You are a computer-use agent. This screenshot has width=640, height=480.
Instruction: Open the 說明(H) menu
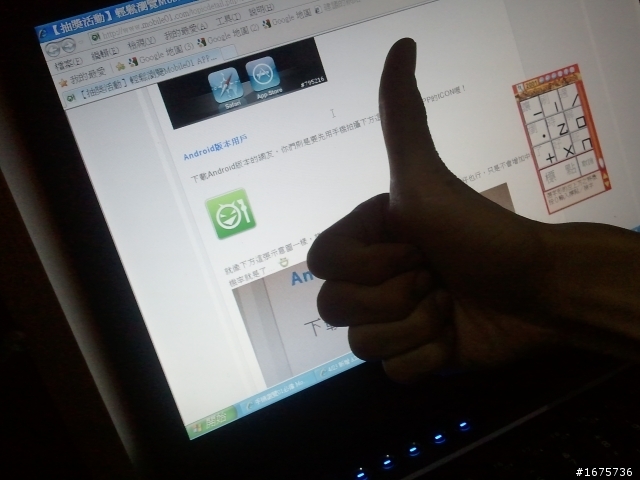261,10
